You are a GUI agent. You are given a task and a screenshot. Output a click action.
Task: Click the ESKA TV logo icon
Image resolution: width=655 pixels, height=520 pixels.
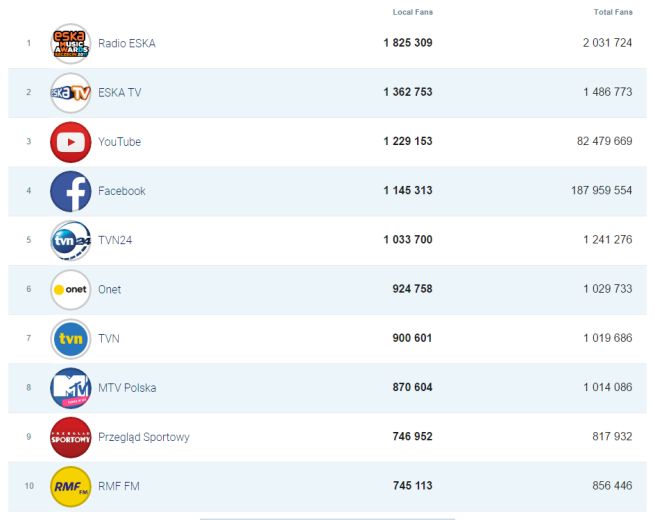(x=70, y=93)
